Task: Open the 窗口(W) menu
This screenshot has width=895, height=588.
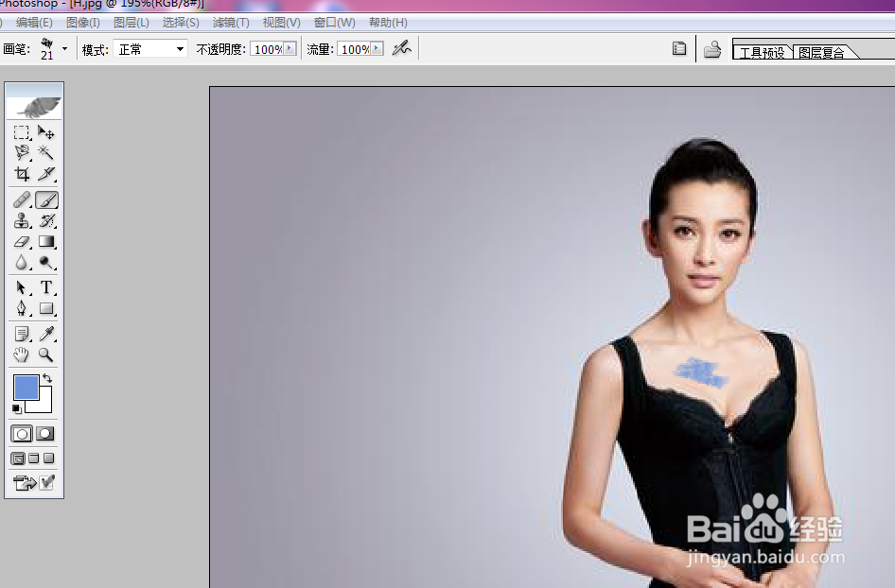Action: click(x=335, y=23)
